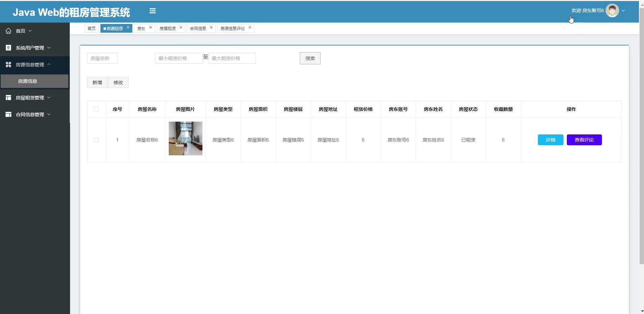The height and width of the screenshot is (314, 644).
Task: Click the 操作 column header
Action: (x=571, y=109)
